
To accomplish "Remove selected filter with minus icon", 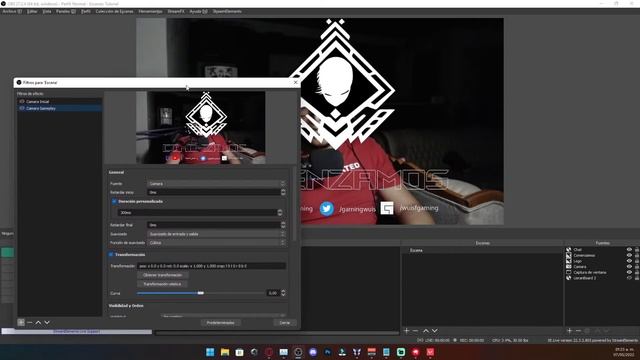I will [x=29, y=322].
